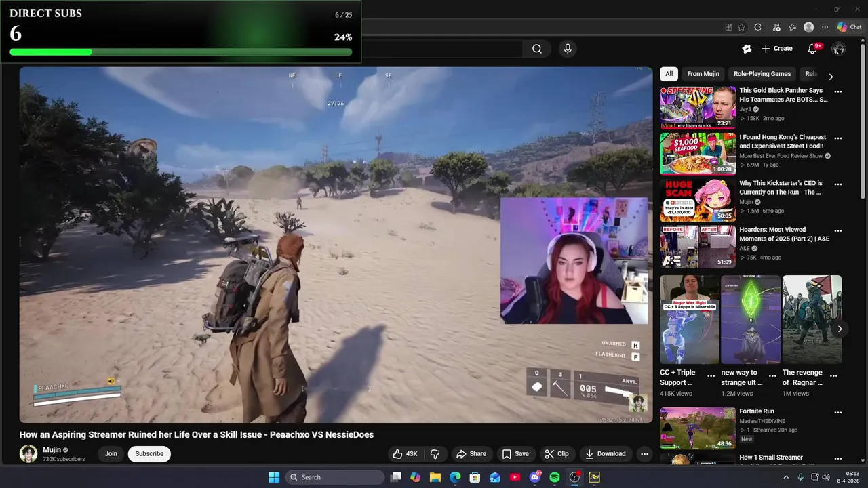This screenshot has width=868, height=488.
Task: Subscribe to the Mujin channel
Action: [x=149, y=454]
